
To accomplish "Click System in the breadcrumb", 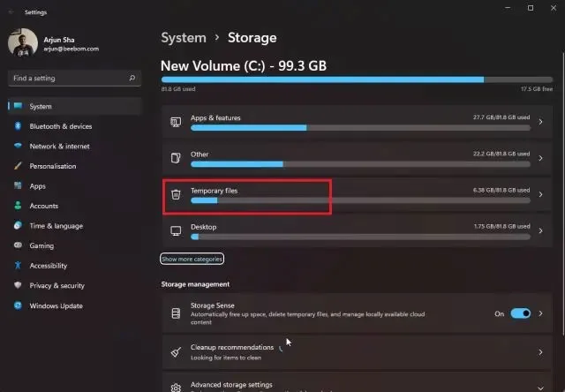I will coord(184,38).
